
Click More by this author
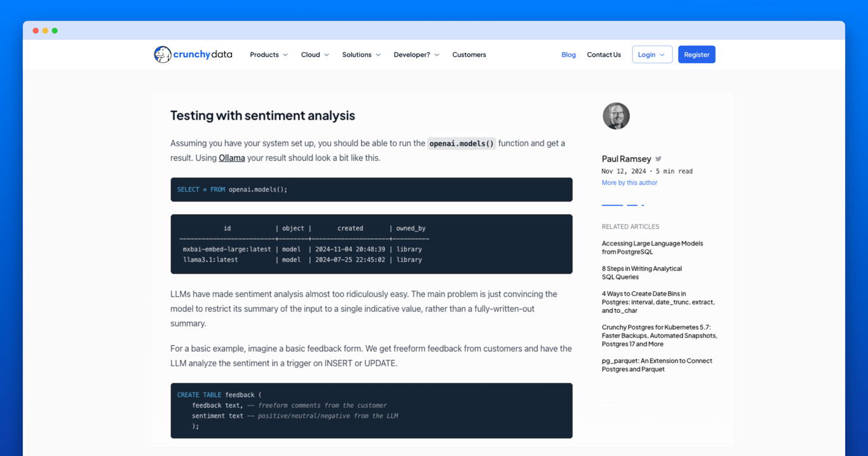point(629,183)
